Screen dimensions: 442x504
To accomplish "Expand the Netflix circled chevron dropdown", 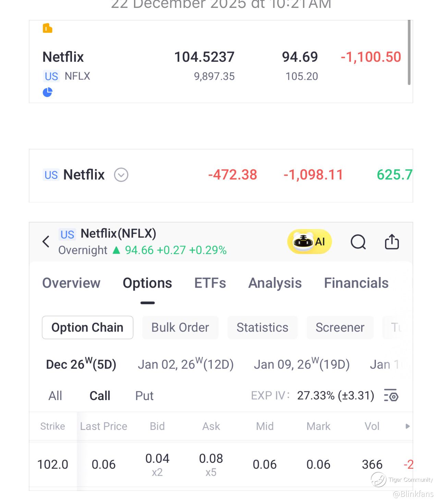I will click(121, 175).
